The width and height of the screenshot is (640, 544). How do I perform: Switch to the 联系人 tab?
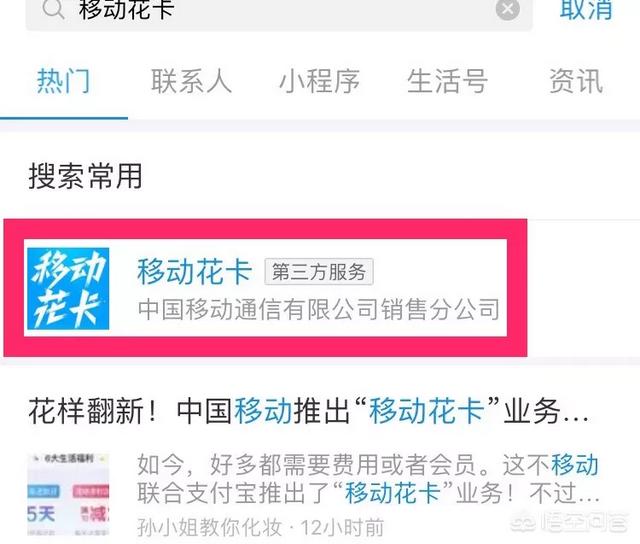pyautogui.click(x=191, y=81)
